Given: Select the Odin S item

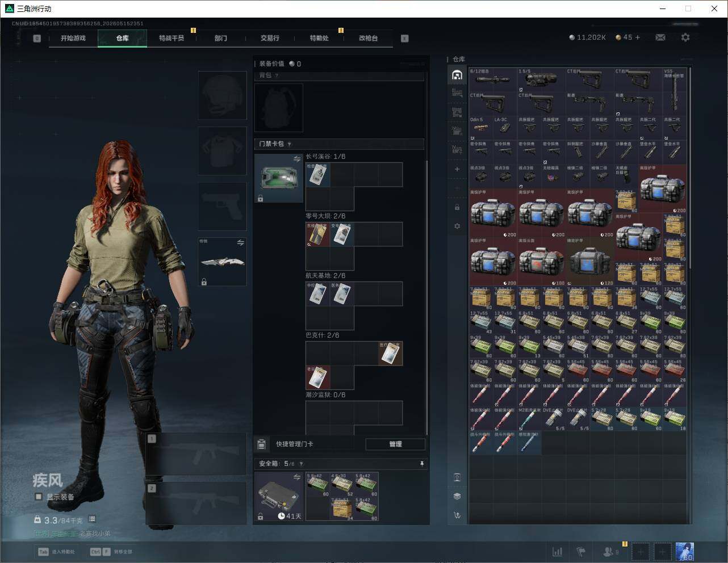Looking at the screenshot, I should [x=481, y=128].
